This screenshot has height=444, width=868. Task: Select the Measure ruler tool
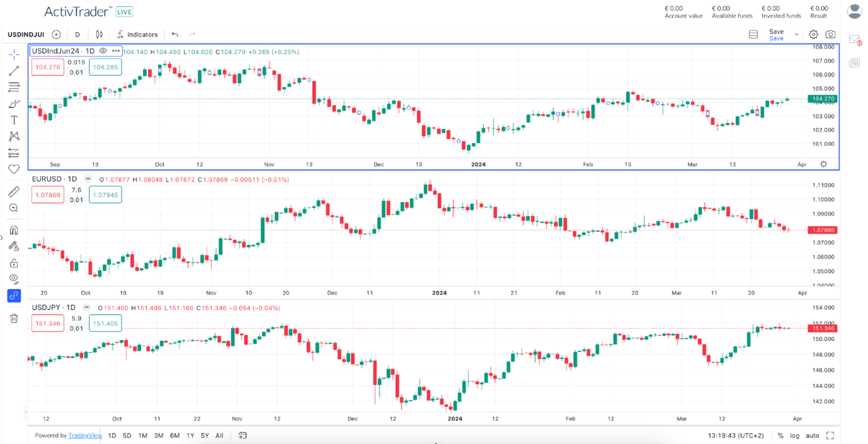tap(13, 191)
